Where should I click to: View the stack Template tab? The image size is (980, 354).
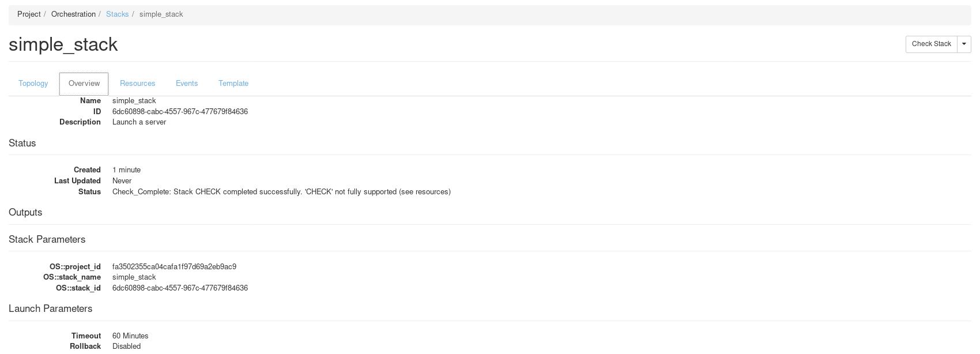(x=233, y=84)
